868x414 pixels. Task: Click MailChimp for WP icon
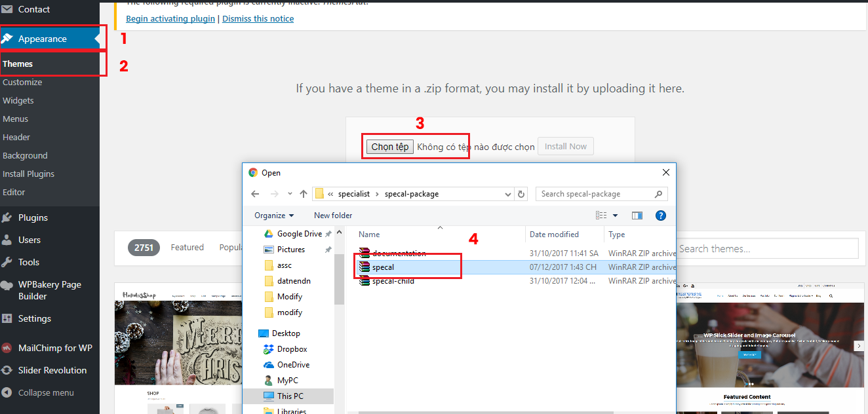tap(7, 348)
